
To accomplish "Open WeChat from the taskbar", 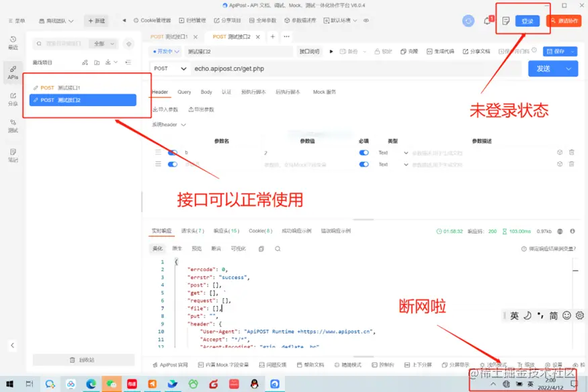I will (112, 384).
